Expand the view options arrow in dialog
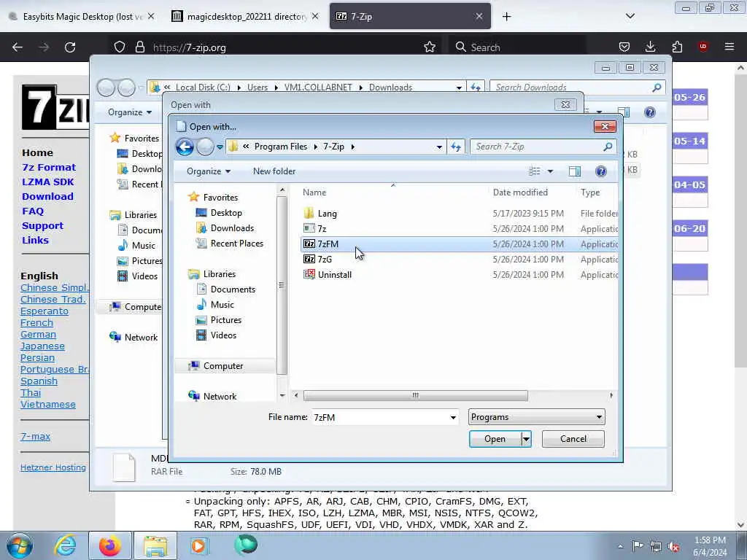This screenshot has height=560, width=747. [550, 171]
